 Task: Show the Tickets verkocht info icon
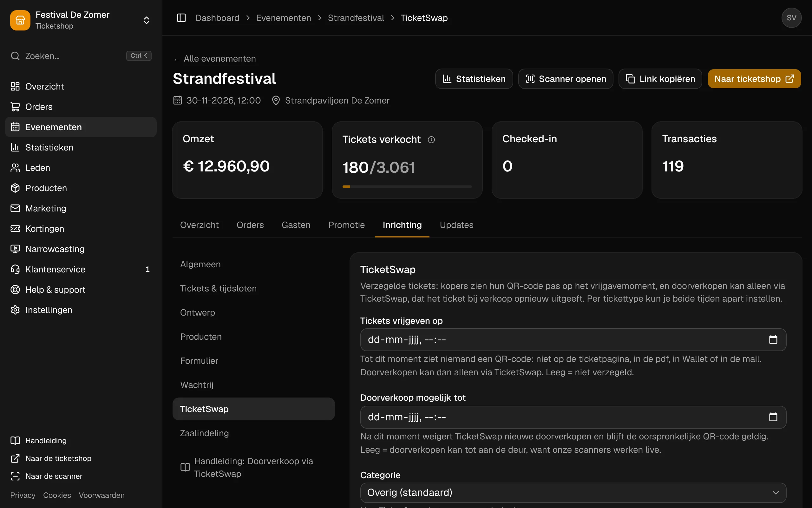click(x=431, y=139)
